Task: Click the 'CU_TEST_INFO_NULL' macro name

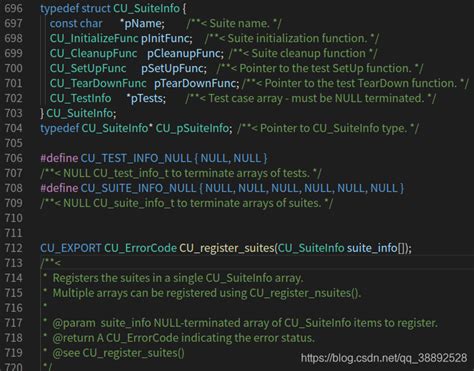Action: pyautogui.click(x=136, y=158)
